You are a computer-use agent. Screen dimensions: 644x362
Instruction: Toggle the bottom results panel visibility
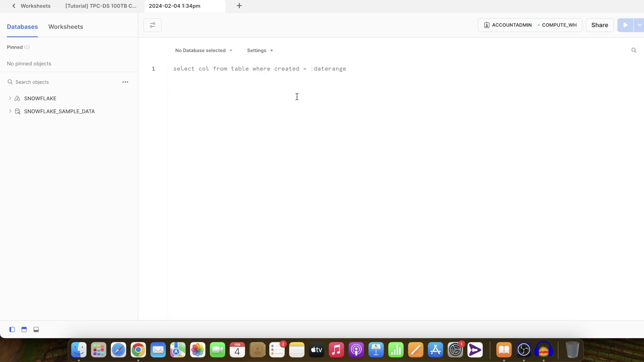pyautogui.click(x=36, y=329)
